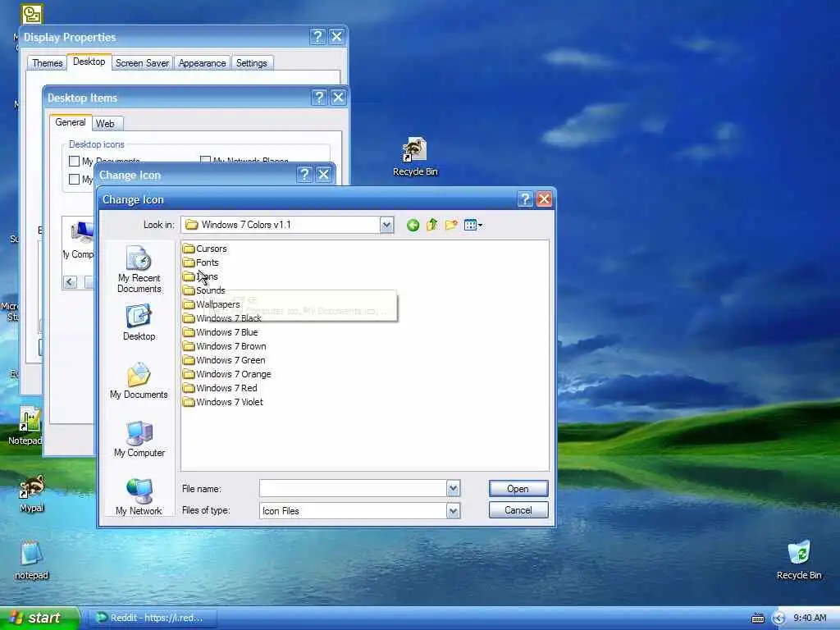Select the Mypal desktop shortcut

(32, 493)
